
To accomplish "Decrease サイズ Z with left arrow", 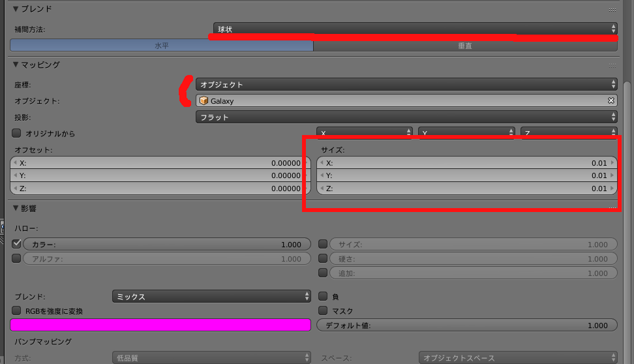I will point(322,188).
